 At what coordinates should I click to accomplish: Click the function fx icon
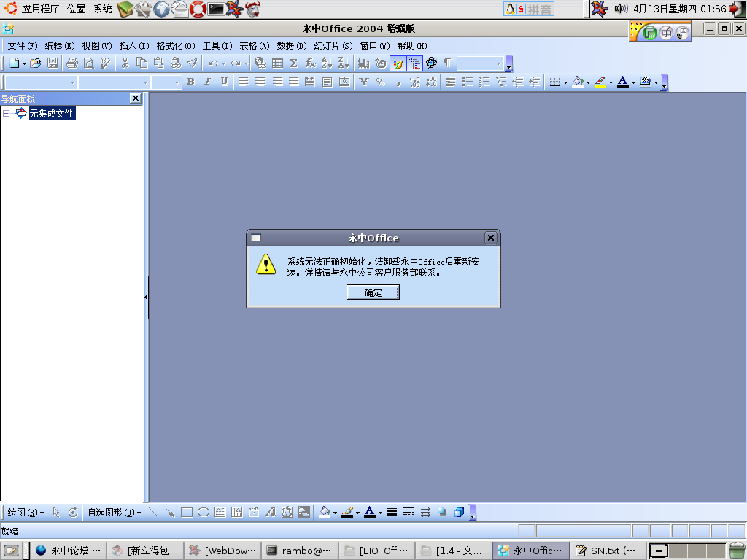point(311,63)
